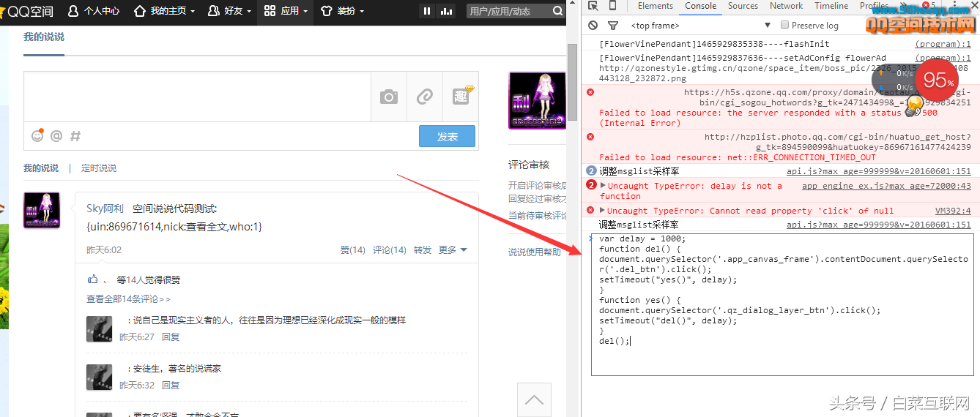Click the camera icon to add a photo
This screenshot has width=980, height=417.
coord(389,97)
